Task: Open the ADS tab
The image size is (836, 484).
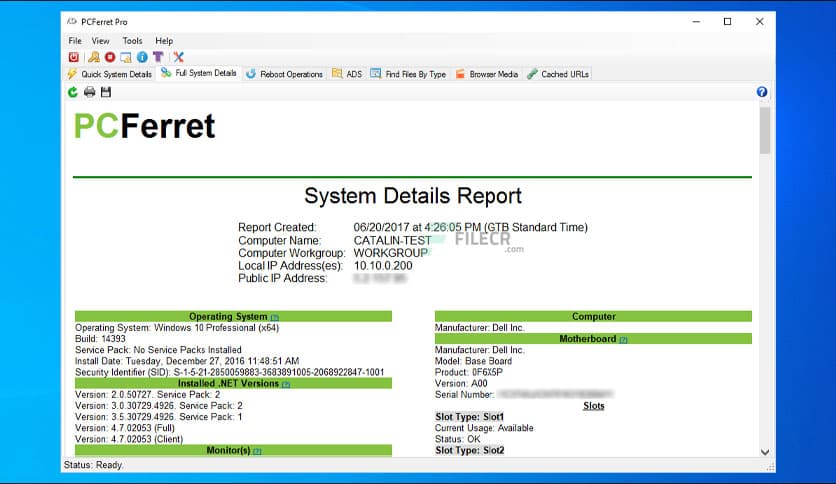Action: [347, 74]
